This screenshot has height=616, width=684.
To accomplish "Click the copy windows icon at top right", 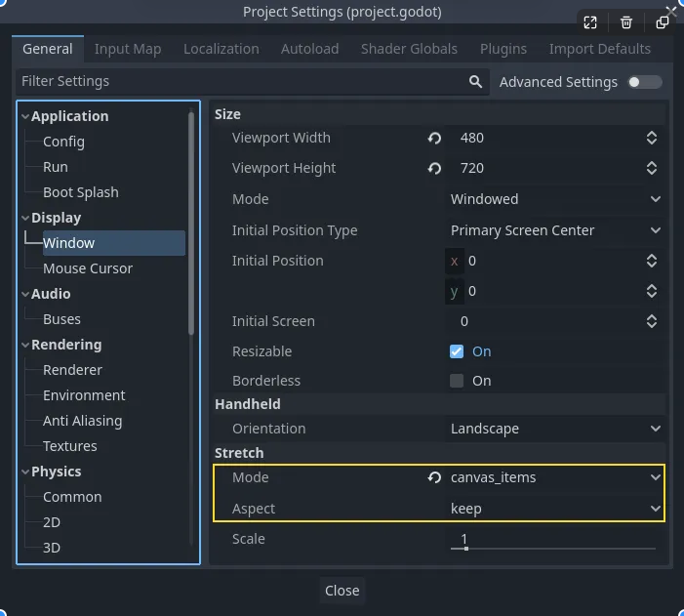I will tap(663, 22).
